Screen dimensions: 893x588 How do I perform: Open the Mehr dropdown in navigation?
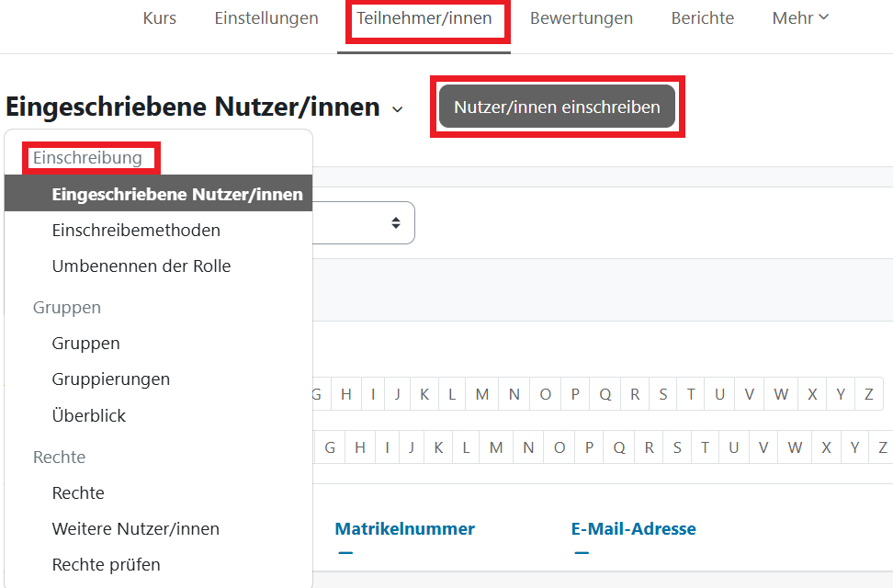[x=800, y=18]
